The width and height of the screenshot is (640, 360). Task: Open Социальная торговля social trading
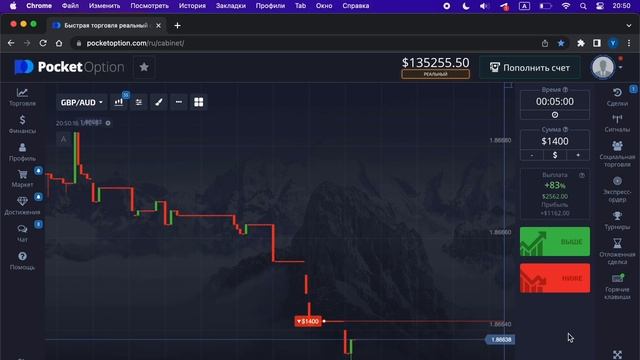(x=617, y=154)
